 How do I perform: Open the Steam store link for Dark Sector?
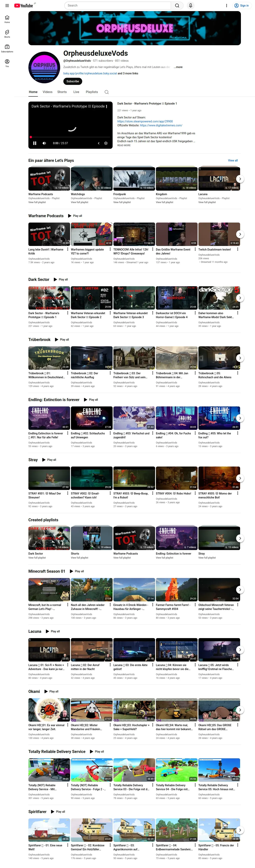145,121
